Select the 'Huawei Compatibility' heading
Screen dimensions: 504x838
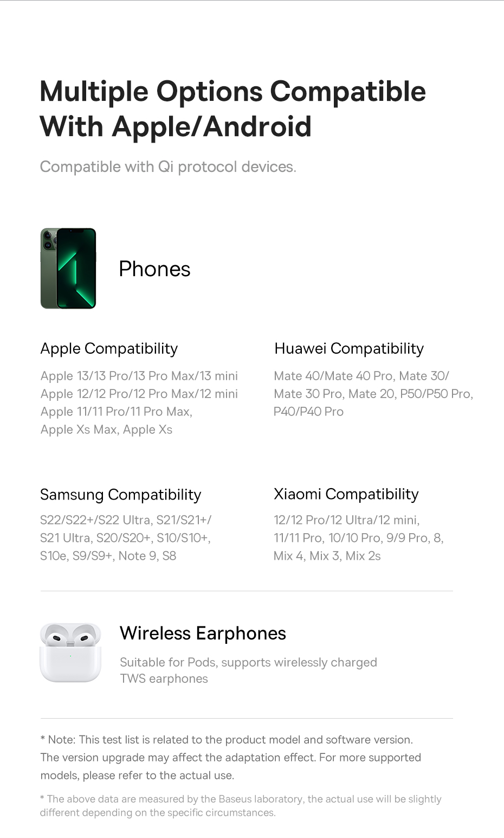point(349,348)
